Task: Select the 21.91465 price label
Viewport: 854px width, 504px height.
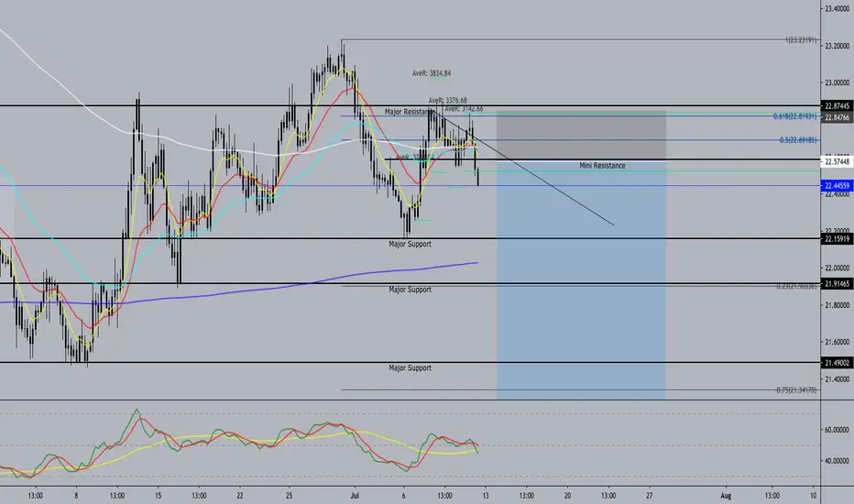Action: coord(838,284)
